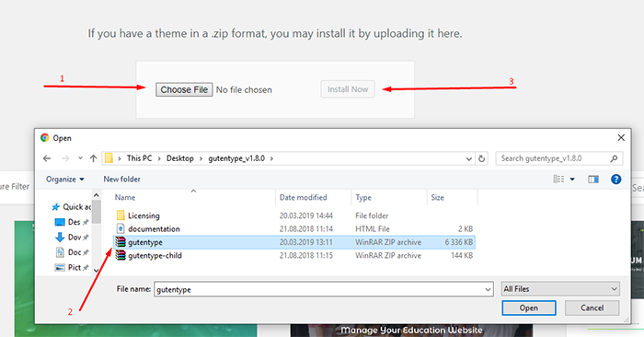Sort by the Size column header

(x=453, y=197)
